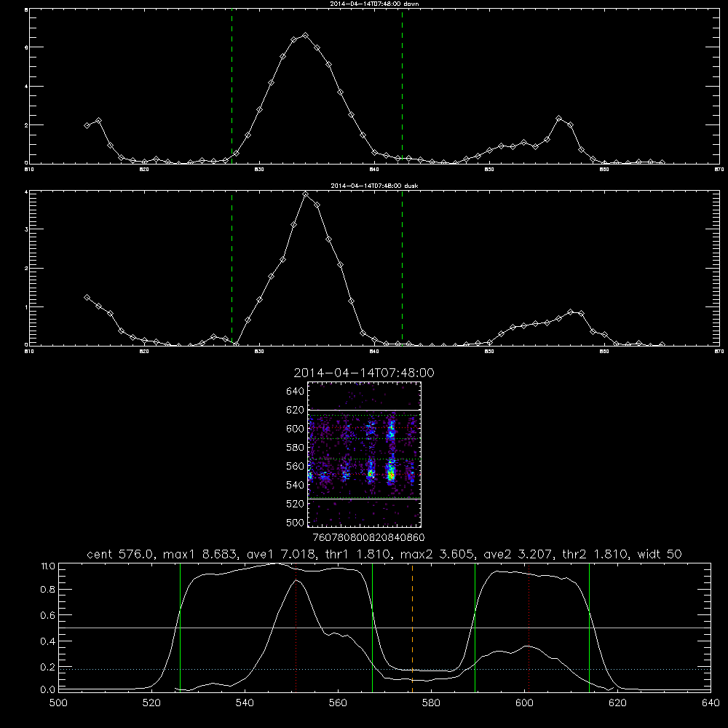Click the '760780800820840860' x-axis labels under the spectrogram
This screenshot has width=728, height=728.
pos(368,537)
